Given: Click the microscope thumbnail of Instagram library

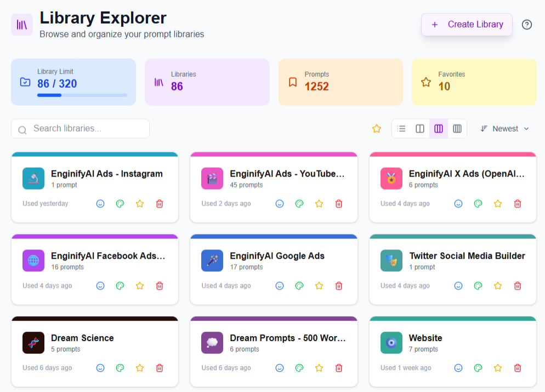Looking at the screenshot, I should point(33,179).
